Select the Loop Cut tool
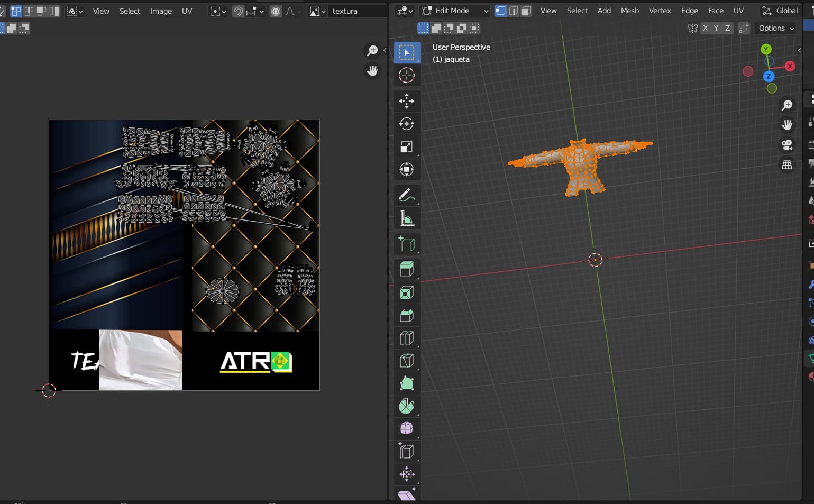This screenshot has height=504, width=814. 406,338
